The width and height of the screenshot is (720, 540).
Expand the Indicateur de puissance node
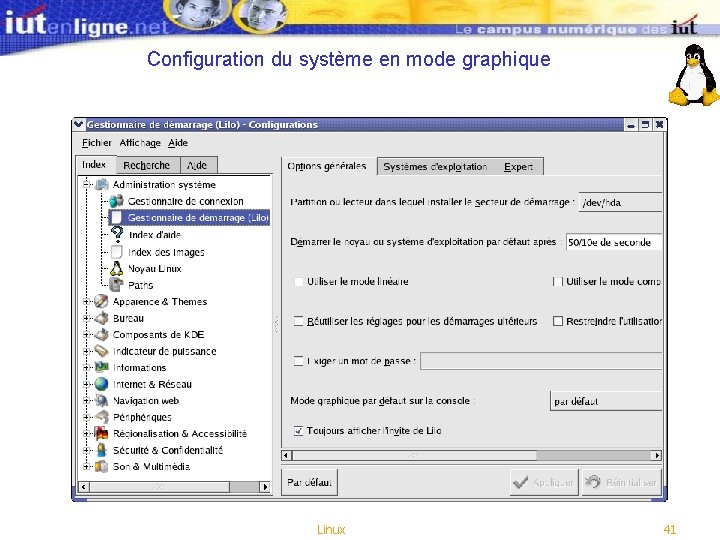coord(86,351)
